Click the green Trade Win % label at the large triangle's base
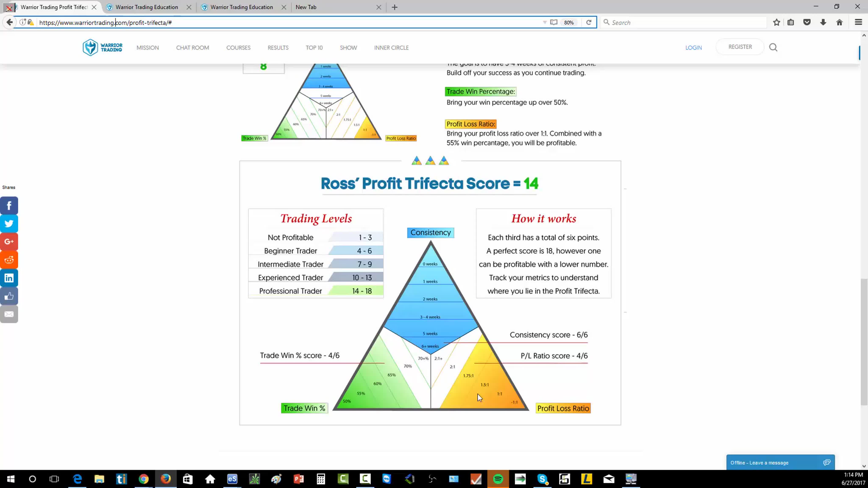The height and width of the screenshot is (488, 868). pos(304,408)
